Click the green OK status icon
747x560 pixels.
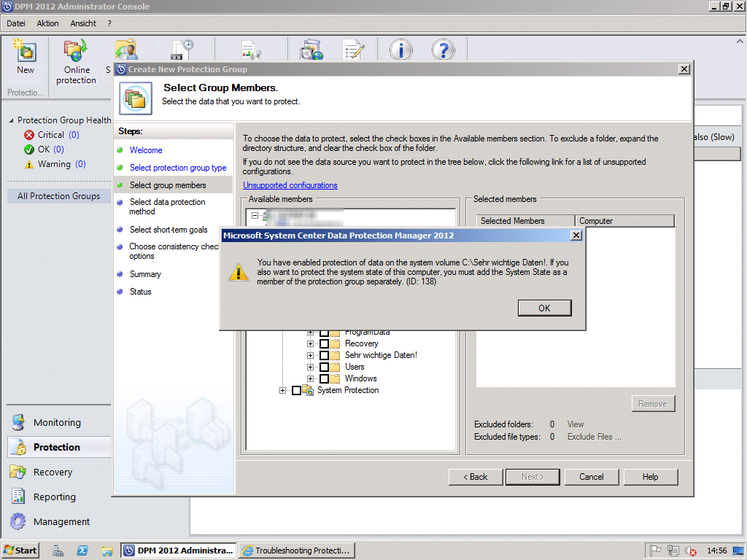coord(29,149)
